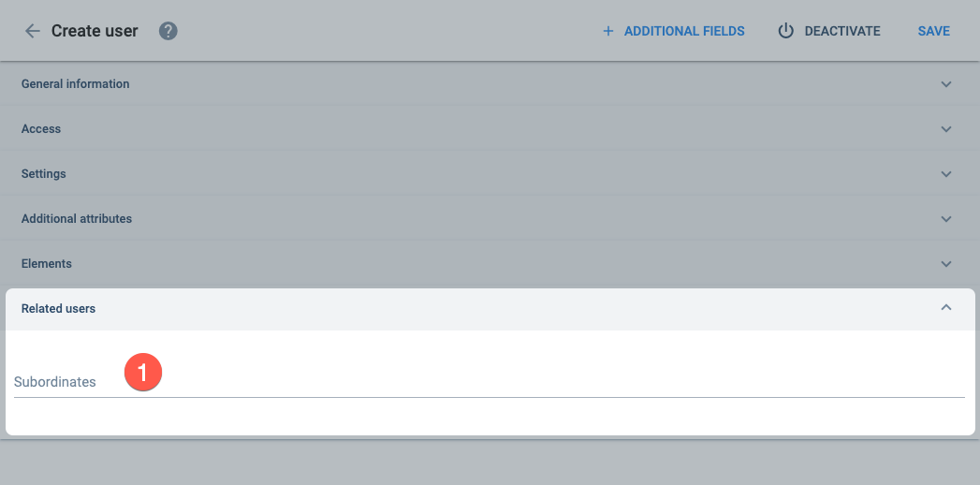Viewport: 980px width, 485px height.
Task: Open the Additional attributes section header
Action: 490,219
